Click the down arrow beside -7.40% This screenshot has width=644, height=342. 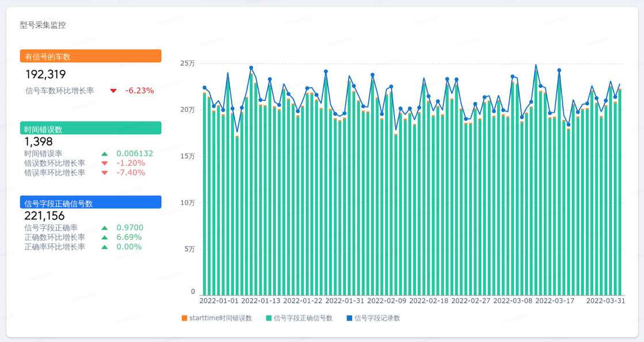click(x=105, y=173)
